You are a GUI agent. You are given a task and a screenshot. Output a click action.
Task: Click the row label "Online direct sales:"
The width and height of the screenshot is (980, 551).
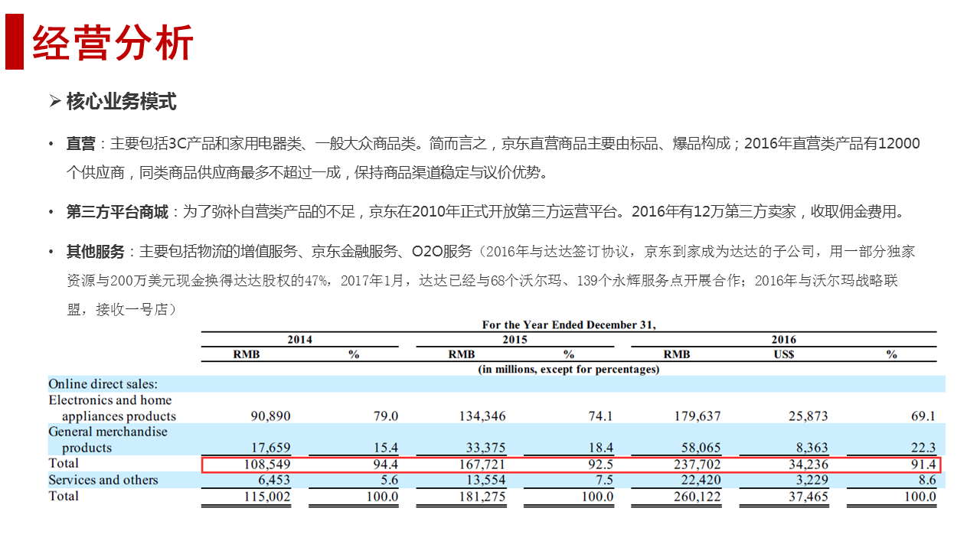click(x=103, y=384)
